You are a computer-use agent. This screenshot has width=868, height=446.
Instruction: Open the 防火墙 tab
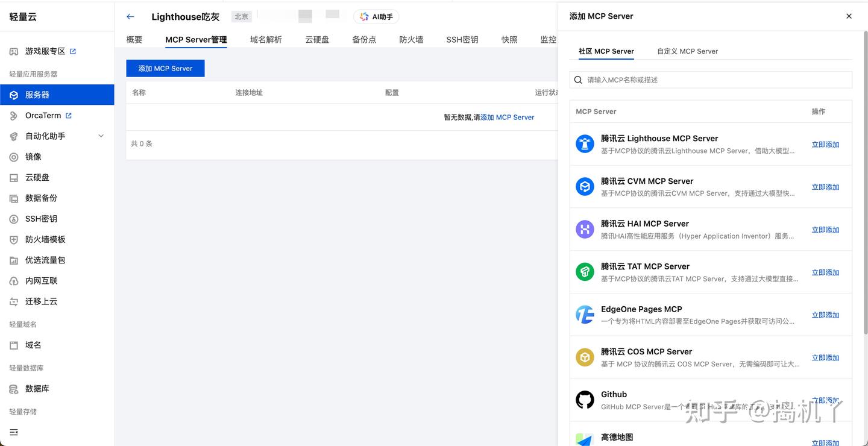(411, 40)
